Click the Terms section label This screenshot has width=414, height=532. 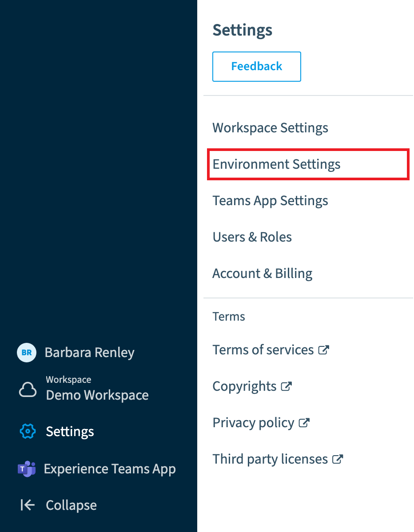[x=229, y=317]
